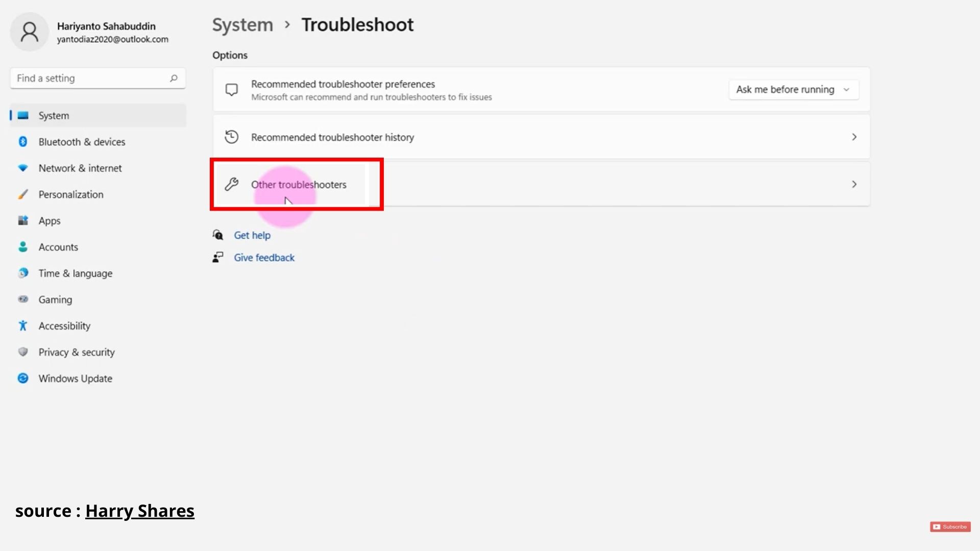This screenshot has height=551, width=980.
Task: Focus the Find a setting search box
Action: pos(98,78)
